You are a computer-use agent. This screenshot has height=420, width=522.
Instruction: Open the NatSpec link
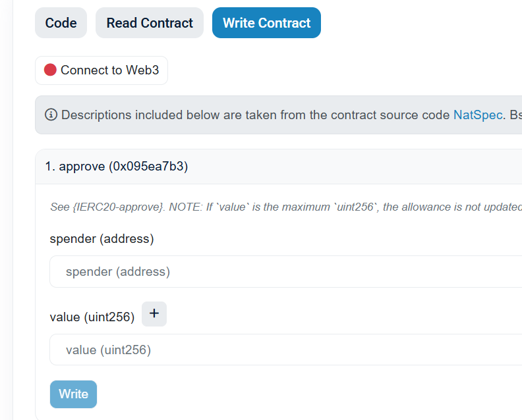(478, 115)
